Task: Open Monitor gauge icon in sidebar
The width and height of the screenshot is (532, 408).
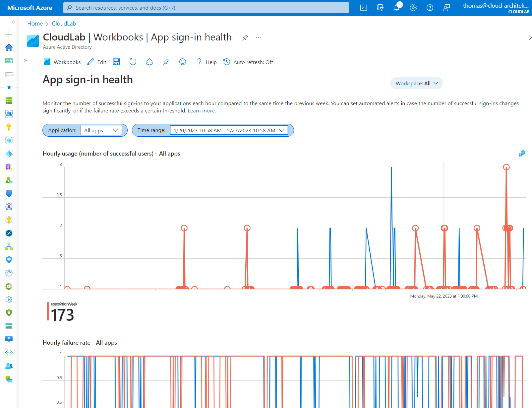Action: [x=9, y=273]
